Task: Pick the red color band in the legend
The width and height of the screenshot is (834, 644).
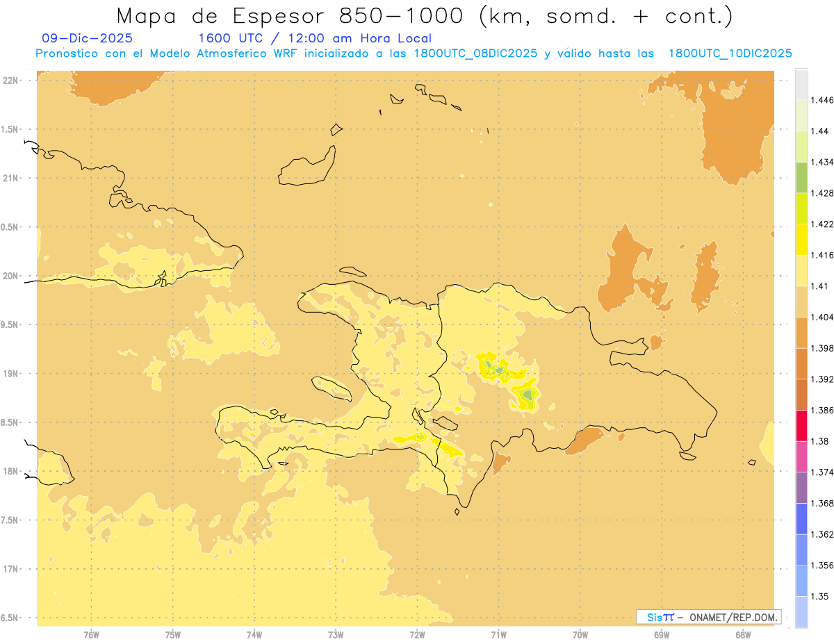Action: pos(801,426)
